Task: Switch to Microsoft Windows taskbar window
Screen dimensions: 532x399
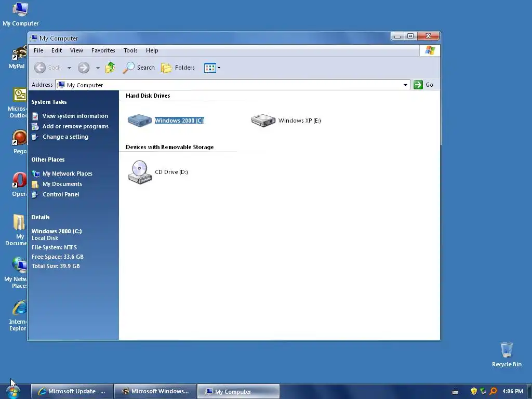Action: tap(155, 392)
